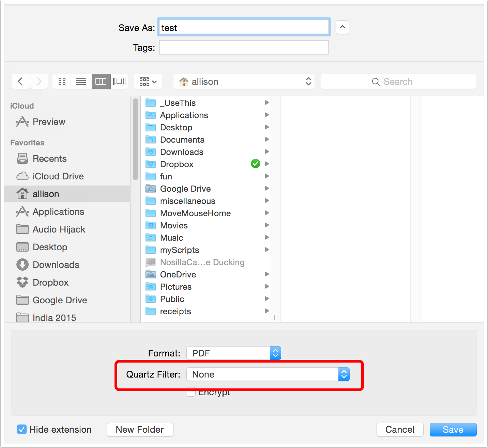Click the Save button

click(x=453, y=430)
